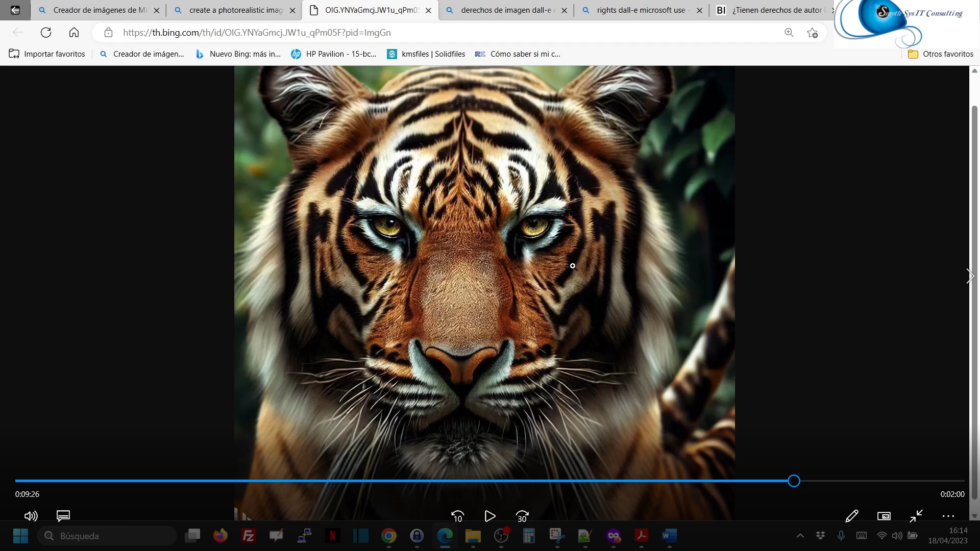Toggle captions in video player

point(63,516)
